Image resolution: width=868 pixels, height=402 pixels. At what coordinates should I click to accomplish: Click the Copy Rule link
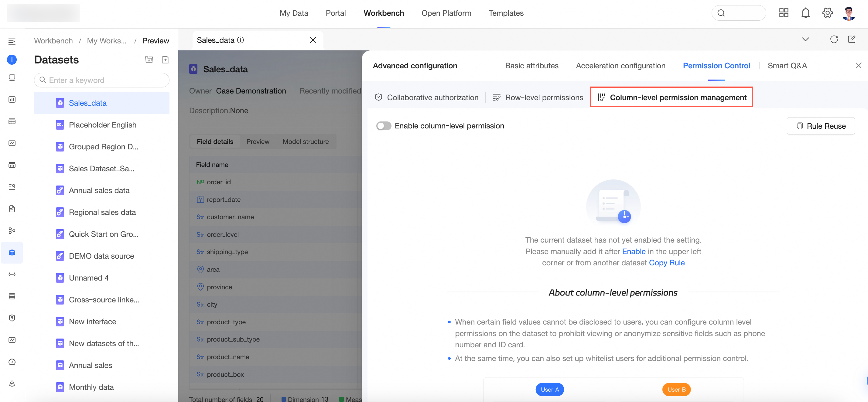667,263
